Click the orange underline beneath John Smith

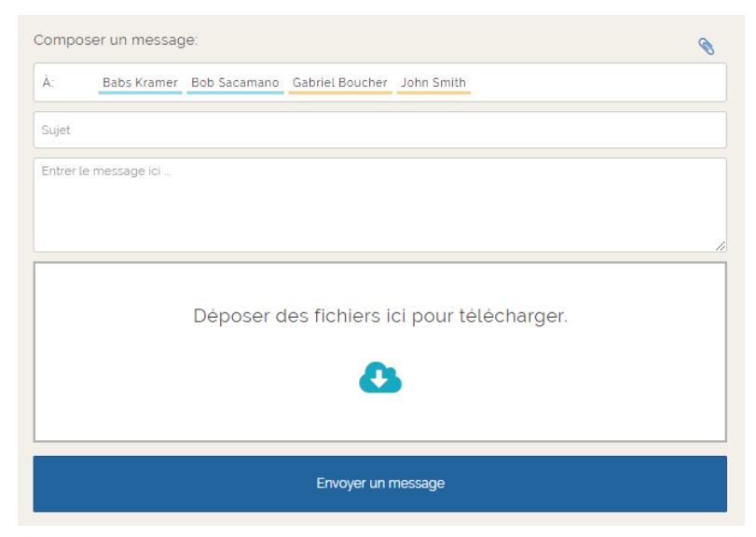coord(433,93)
